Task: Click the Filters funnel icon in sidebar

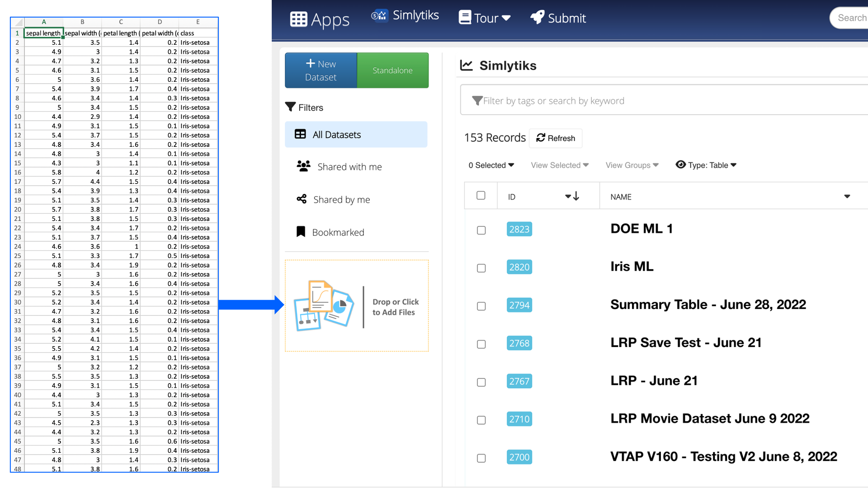Action: (290, 107)
